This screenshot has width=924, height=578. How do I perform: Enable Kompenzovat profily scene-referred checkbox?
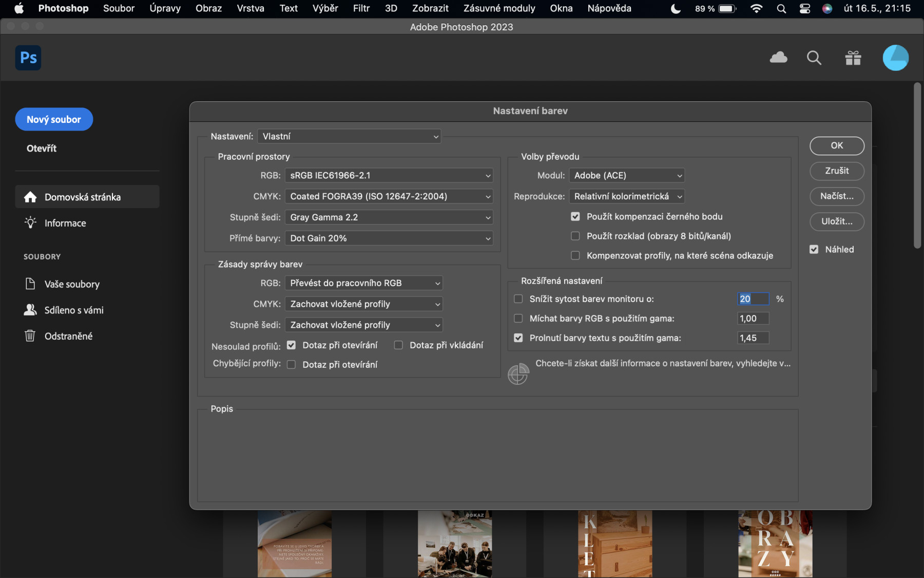(575, 255)
